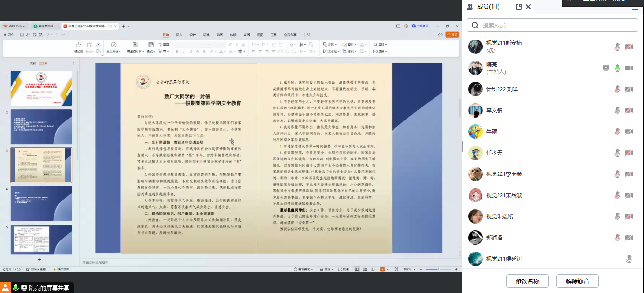
Task: Open the 插入 ribbon tab
Action: tap(179, 35)
